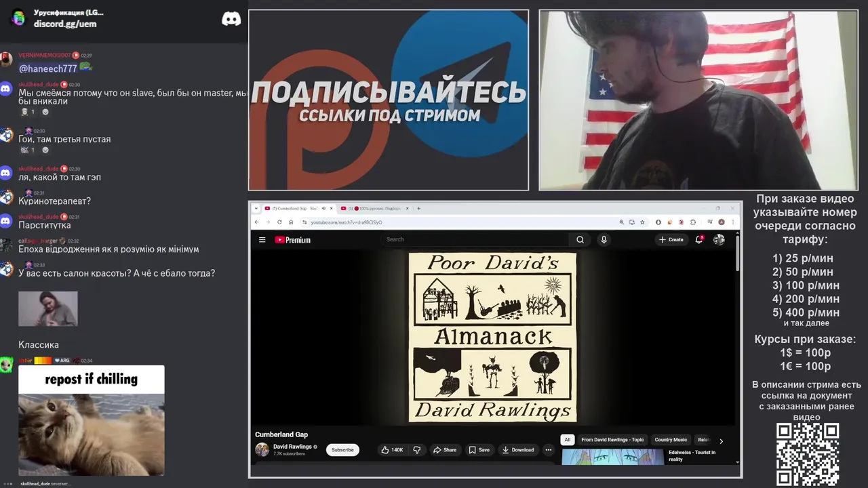Click reaction under Гои, там третья пустая
The image size is (868, 488).
coord(27,150)
